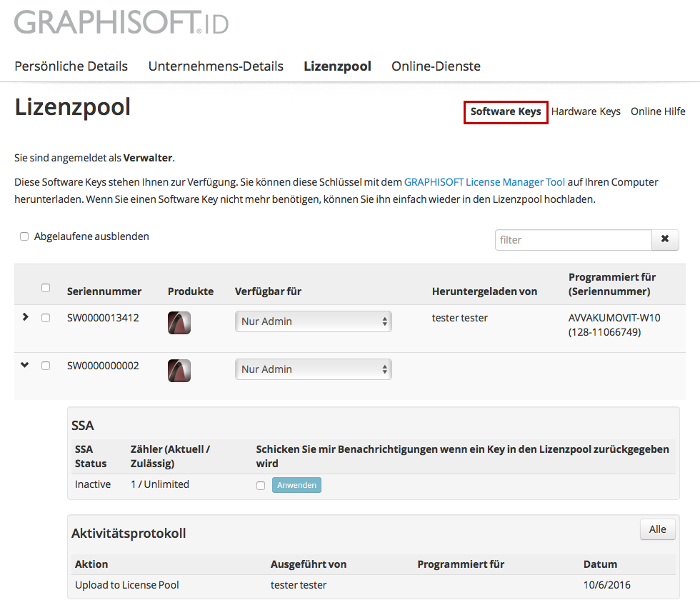The height and width of the screenshot is (615, 700).
Task: Enable the SSA key return notification checkbox
Action: tap(261, 486)
